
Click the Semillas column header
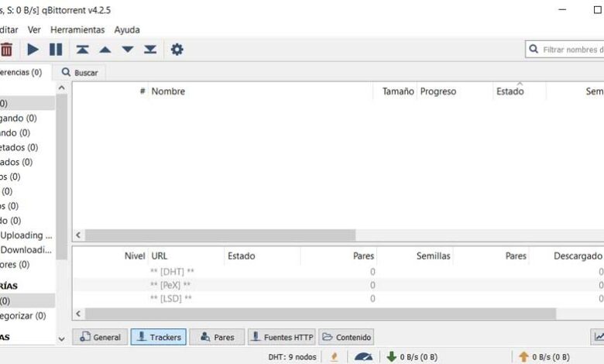415,256
